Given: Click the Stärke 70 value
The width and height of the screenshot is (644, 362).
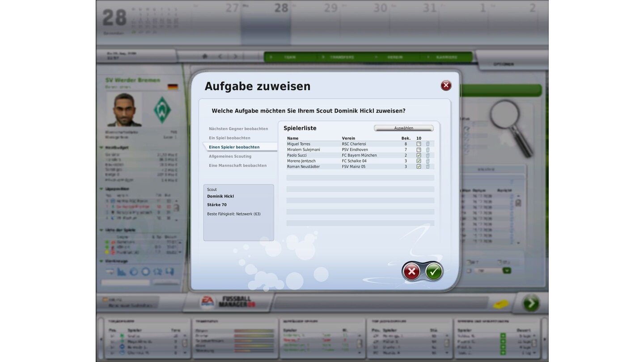Looking at the screenshot, I should point(217,205).
